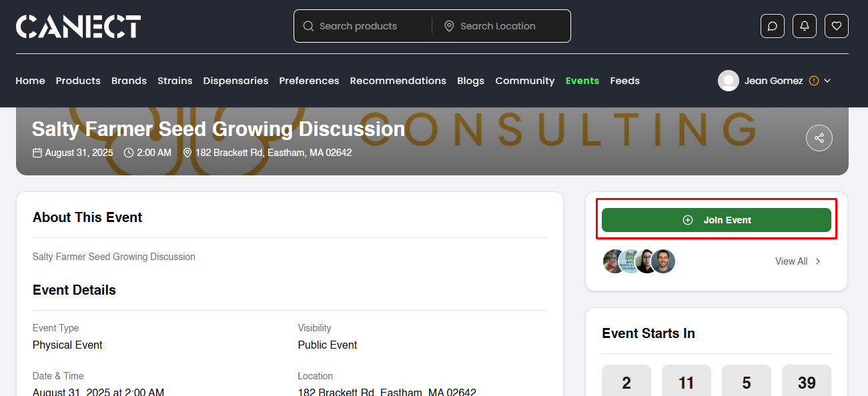868x396 pixels.
Task: Open the chat messages icon
Action: point(772,26)
